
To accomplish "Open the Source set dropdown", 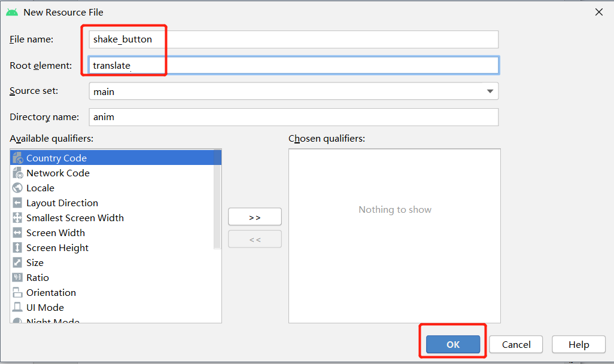I will tap(294, 91).
